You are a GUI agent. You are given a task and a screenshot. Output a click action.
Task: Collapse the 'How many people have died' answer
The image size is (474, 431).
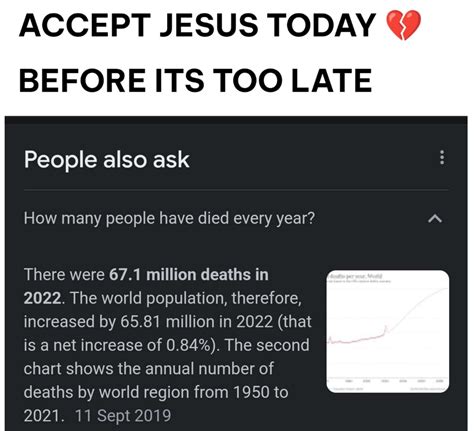point(435,219)
